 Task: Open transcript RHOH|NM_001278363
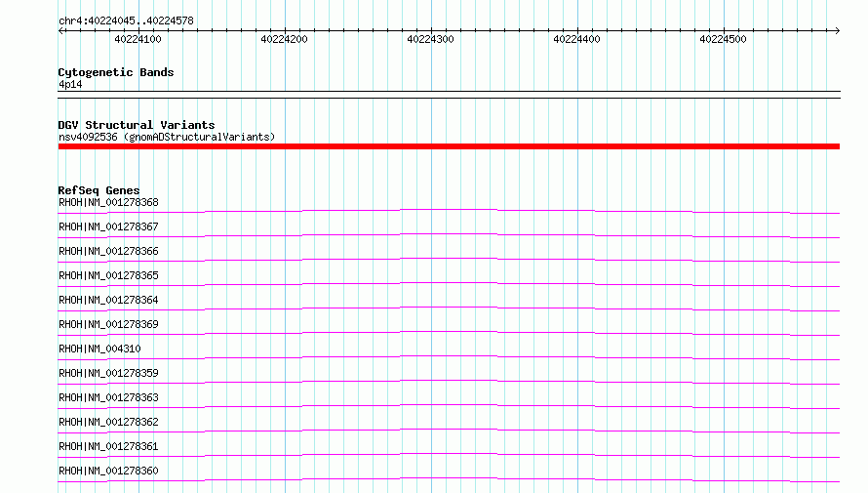point(108,397)
